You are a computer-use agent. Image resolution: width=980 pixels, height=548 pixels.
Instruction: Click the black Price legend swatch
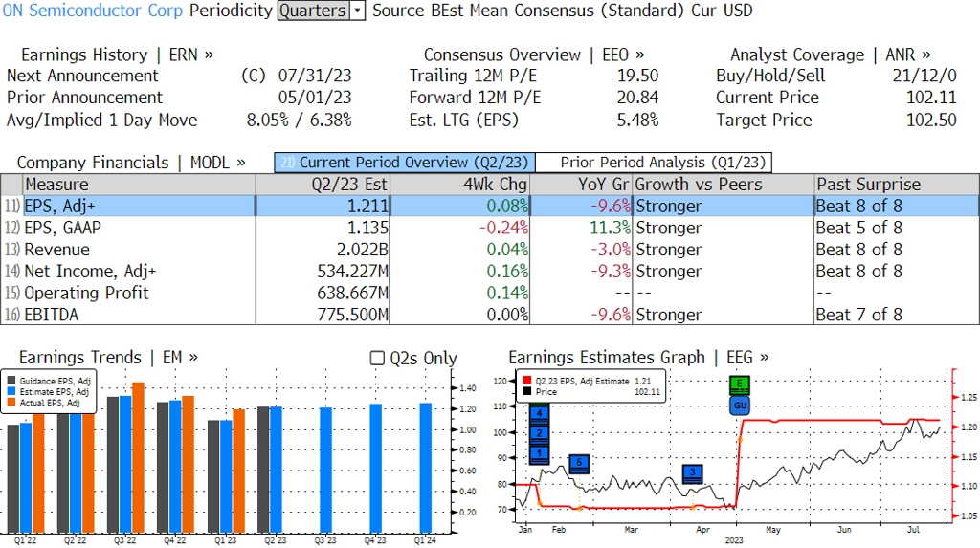pyautogui.click(x=527, y=392)
